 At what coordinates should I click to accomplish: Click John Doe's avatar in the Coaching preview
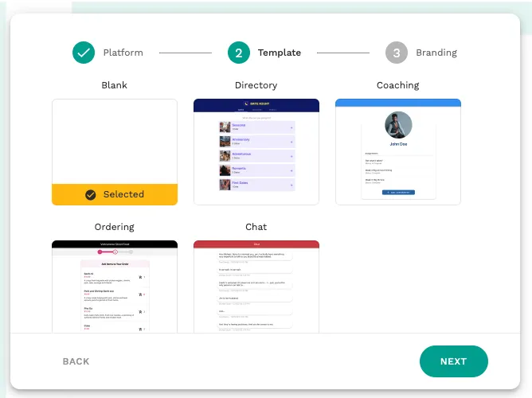pos(398,125)
